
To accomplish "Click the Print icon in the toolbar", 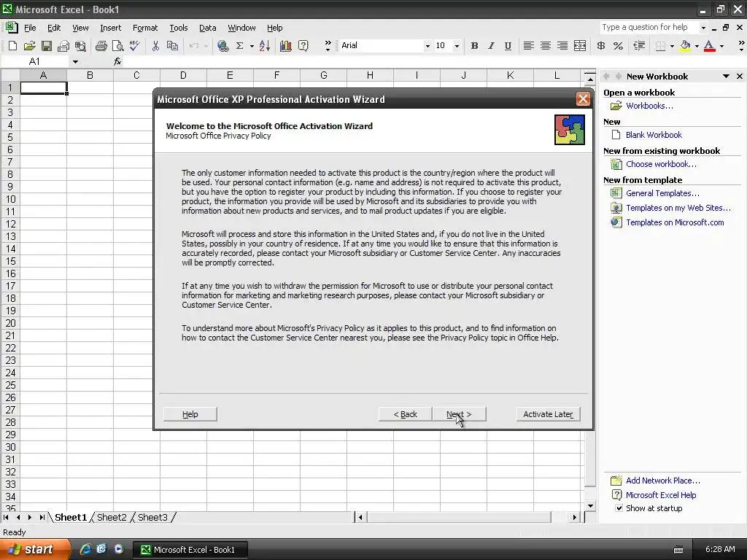I will pyautogui.click(x=101, y=46).
